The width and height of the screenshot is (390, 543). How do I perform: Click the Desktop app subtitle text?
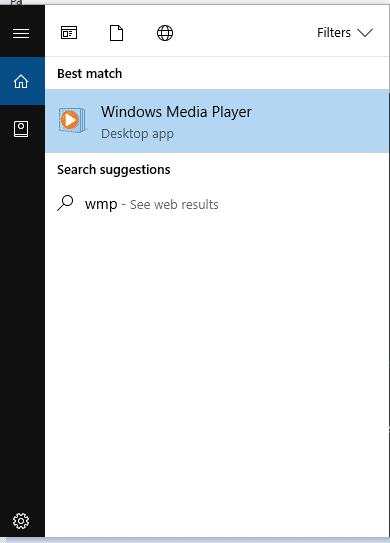point(137,134)
